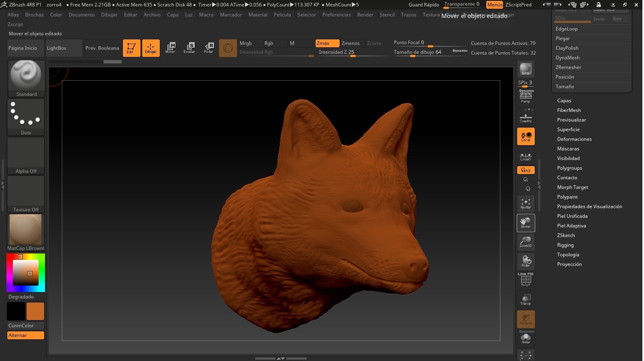Click the Alternar color button
The height and width of the screenshot is (361, 644).
(x=26, y=335)
